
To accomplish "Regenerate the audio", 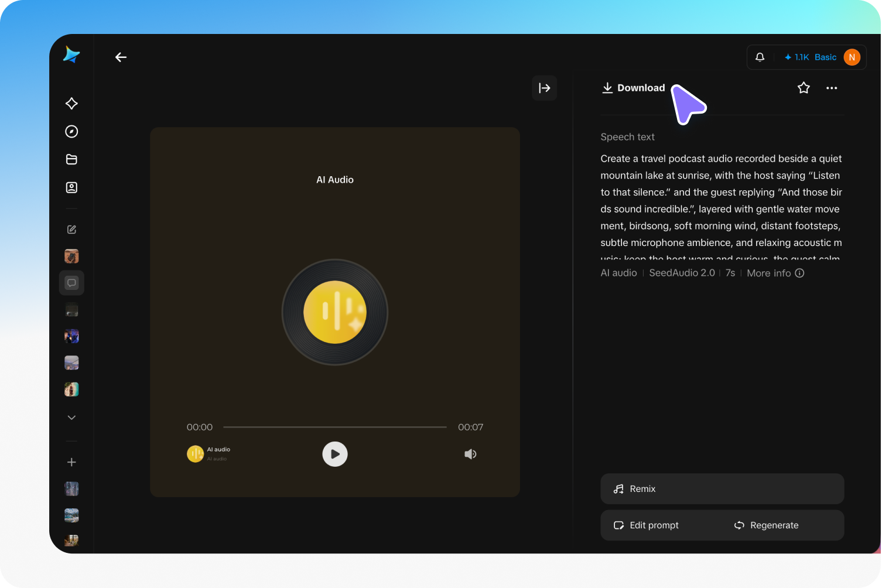I will pos(767,525).
